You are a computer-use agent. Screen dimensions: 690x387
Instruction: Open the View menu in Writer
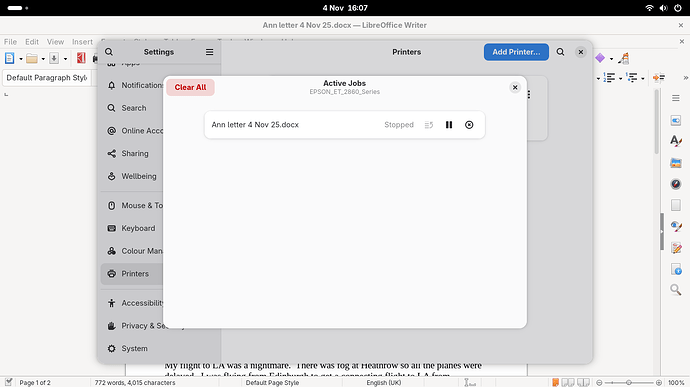pos(55,42)
